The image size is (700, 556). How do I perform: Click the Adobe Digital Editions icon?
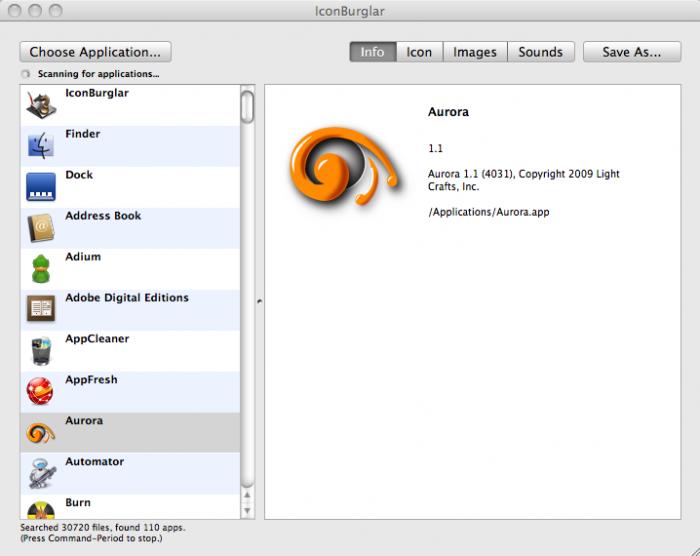[x=41, y=310]
